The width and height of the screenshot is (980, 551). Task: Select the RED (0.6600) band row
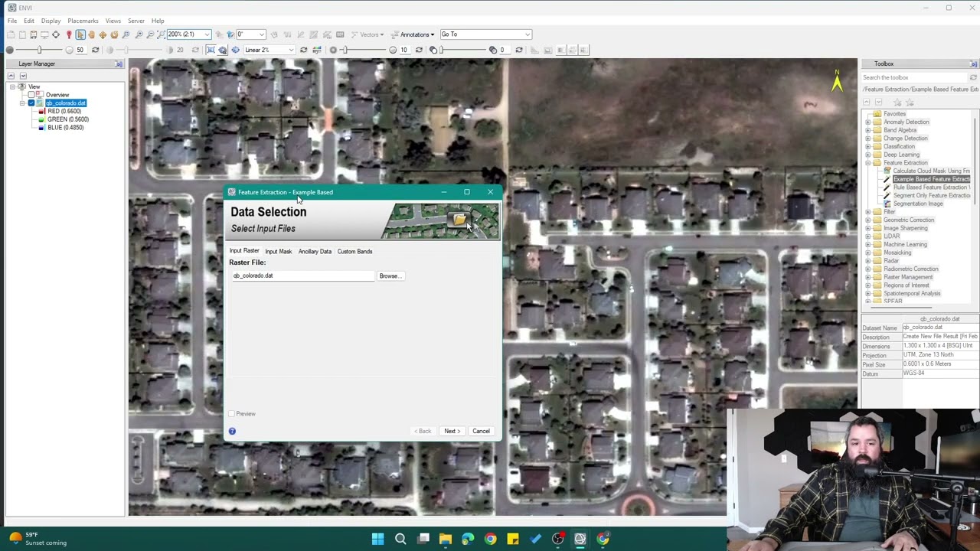[64, 111]
